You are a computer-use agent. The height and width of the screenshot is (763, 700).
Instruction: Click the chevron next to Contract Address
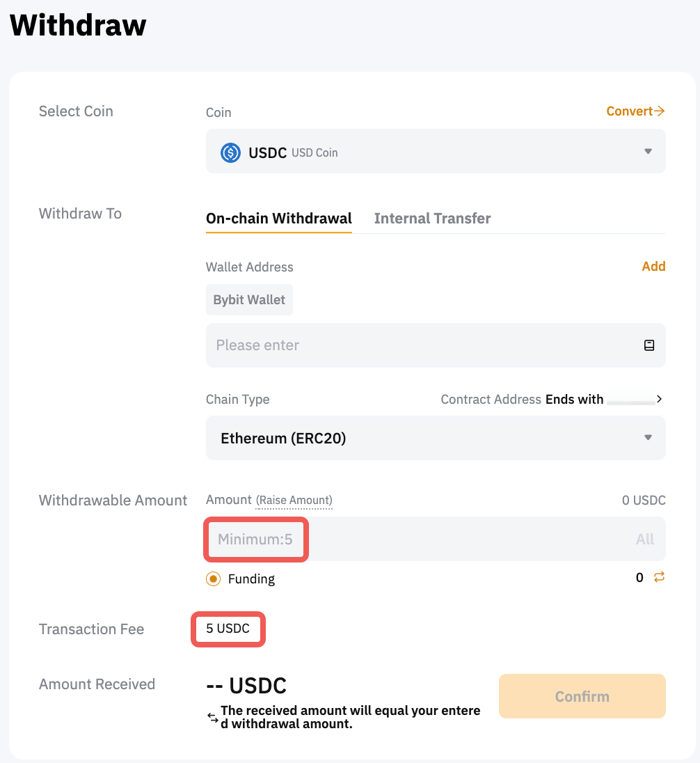pyautogui.click(x=659, y=400)
